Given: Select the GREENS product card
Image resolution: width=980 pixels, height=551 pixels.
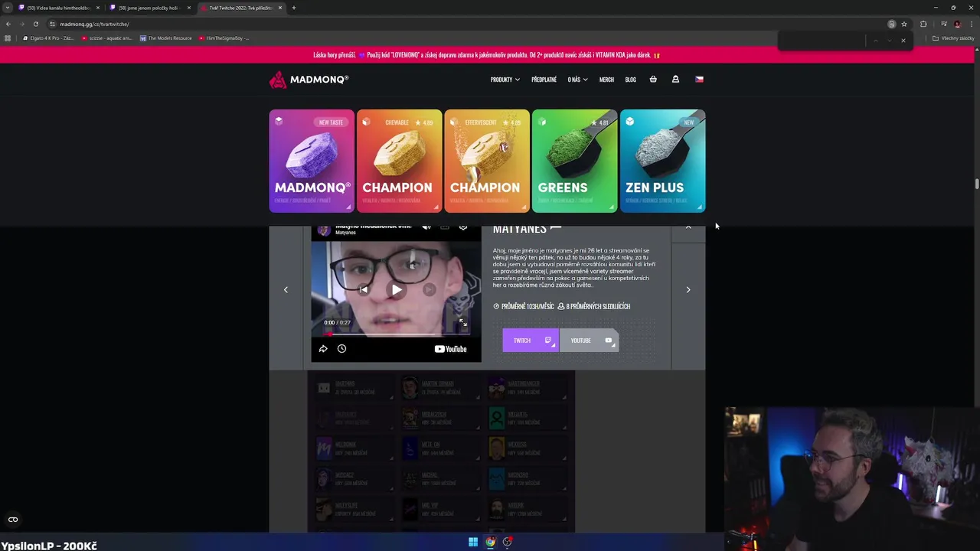Looking at the screenshot, I should tap(574, 161).
